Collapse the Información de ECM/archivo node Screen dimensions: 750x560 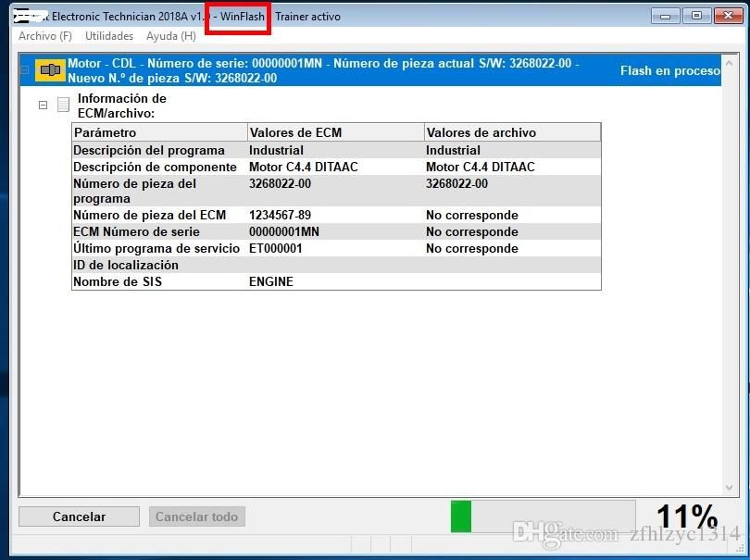(x=43, y=105)
